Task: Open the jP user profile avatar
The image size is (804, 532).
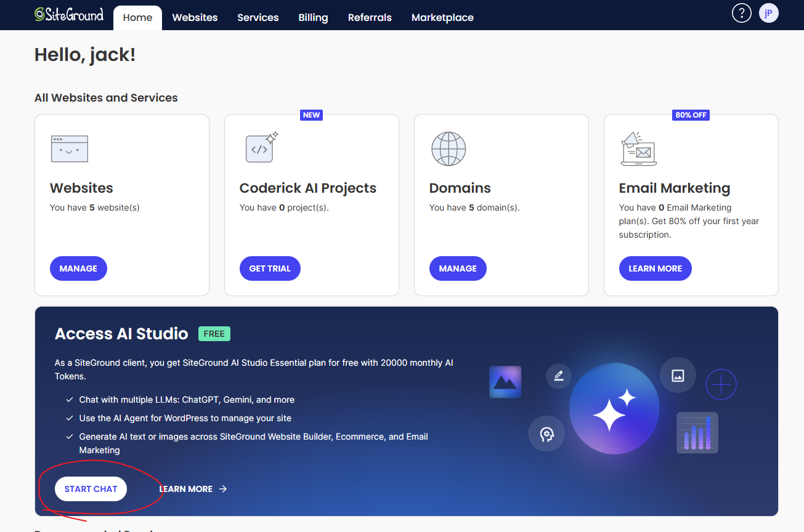Action: coord(768,13)
